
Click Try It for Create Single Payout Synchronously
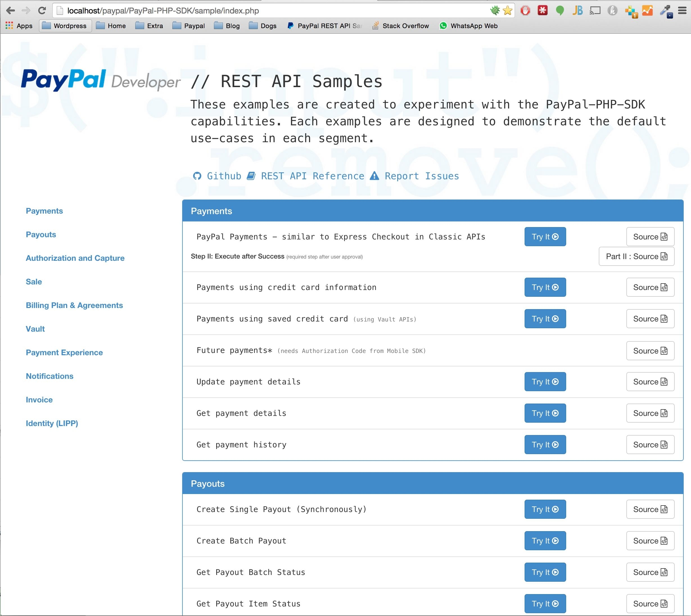(545, 509)
